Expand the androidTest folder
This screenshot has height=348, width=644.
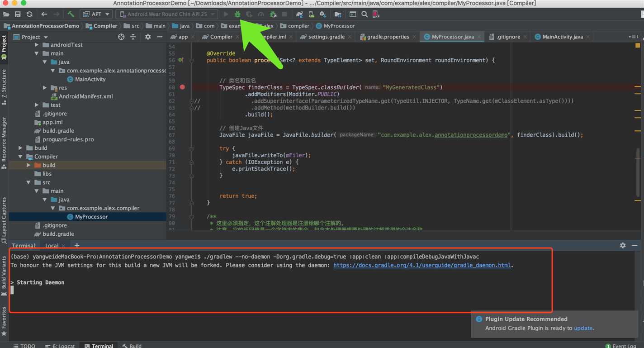(37, 45)
